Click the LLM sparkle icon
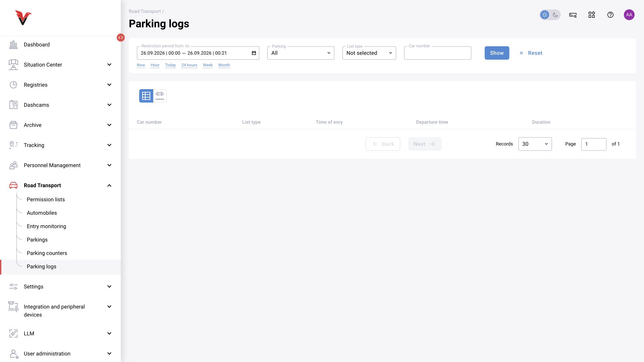This screenshot has height=362, width=644. 13,334
